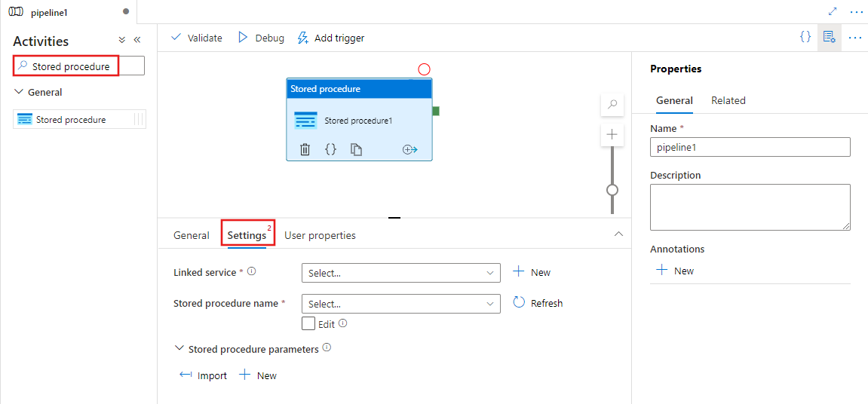
Task: Click Add trigger in toolbar
Action: (x=331, y=38)
